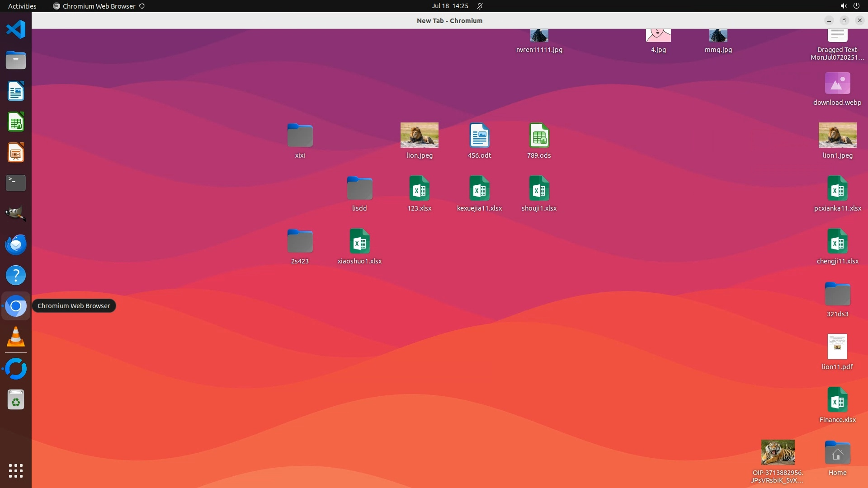Select the lion.jpeg desktop thumbnail
The height and width of the screenshot is (488, 868).
point(419,135)
